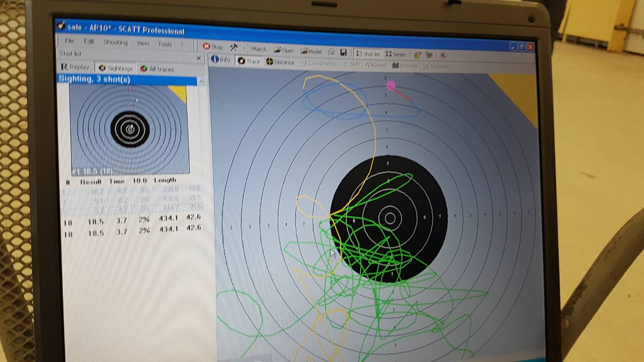The width and height of the screenshot is (644, 362).
Task: Open the View menu
Action: (143, 43)
